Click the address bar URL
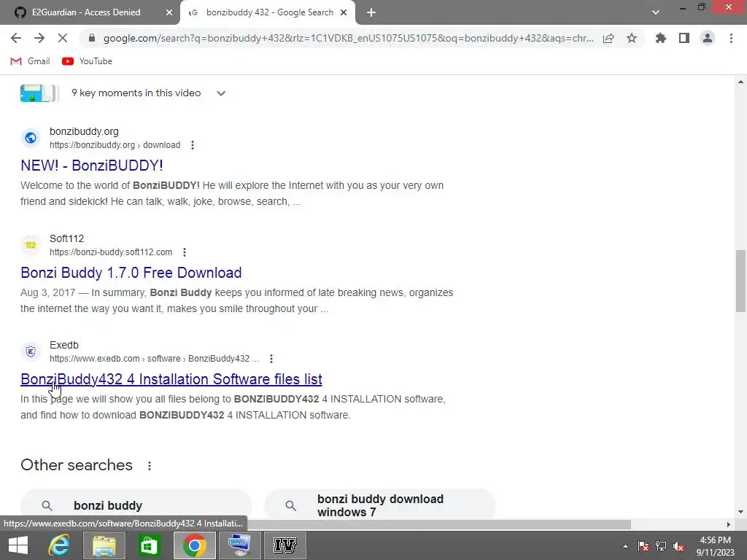The image size is (747, 560). 348,38
